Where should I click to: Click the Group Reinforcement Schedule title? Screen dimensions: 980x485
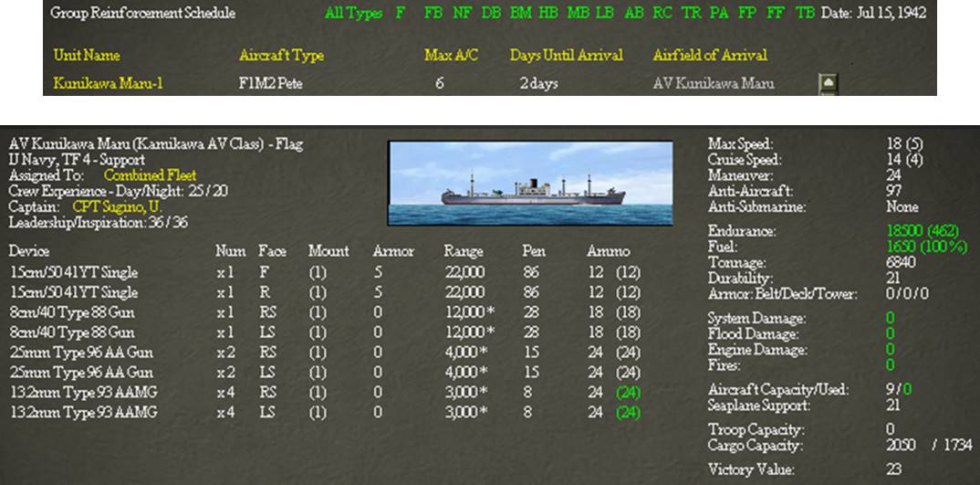click(143, 13)
